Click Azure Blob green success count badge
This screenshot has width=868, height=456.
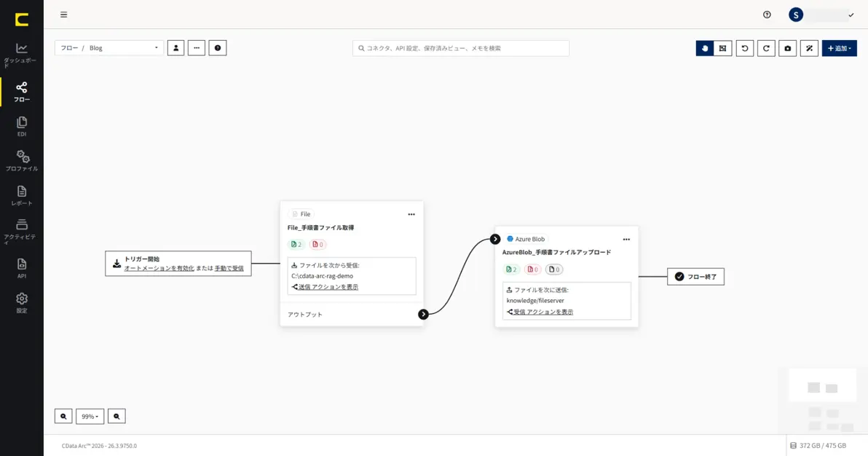511,270
